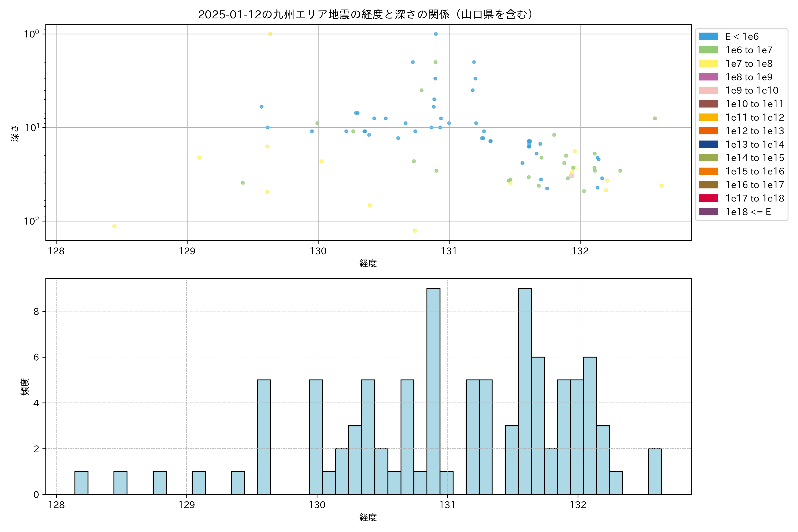Click the 頻度 y-axis label of histogram
Screen dimensions: 798x532
(x=25, y=387)
